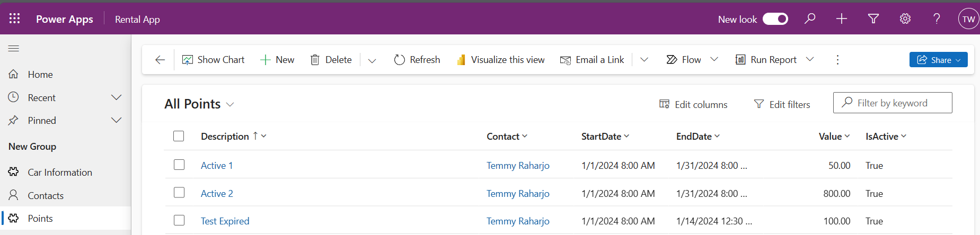The image size is (980, 235).
Task: Click Show Chart in command bar
Action: (x=213, y=60)
